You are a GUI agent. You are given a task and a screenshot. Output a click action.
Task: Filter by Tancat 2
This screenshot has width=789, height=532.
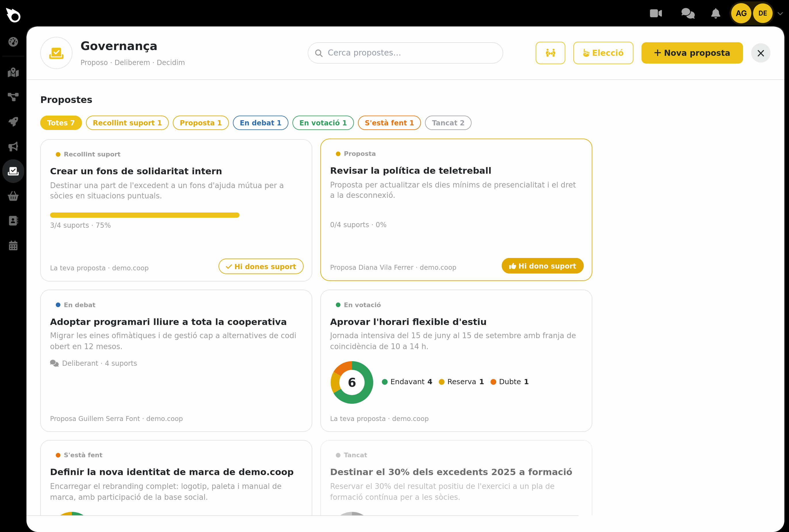(x=448, y=123)
